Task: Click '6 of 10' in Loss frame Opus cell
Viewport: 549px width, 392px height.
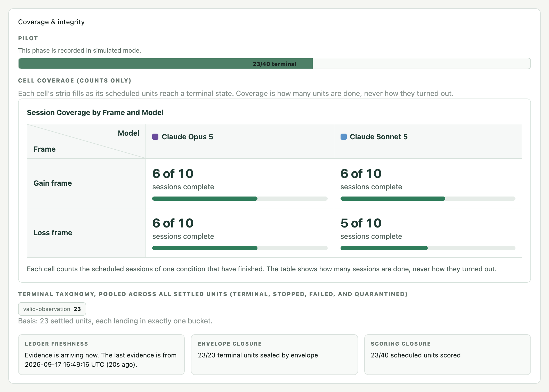Action: click(173, 223)
